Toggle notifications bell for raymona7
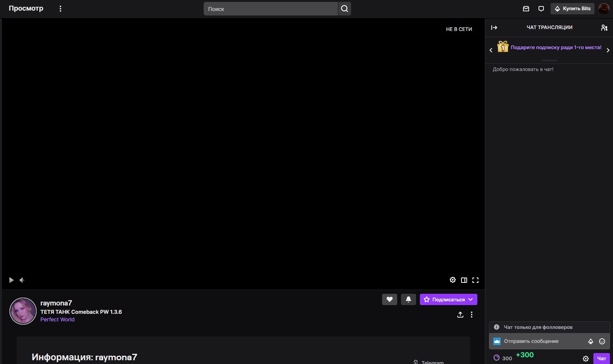 point(408,299)
